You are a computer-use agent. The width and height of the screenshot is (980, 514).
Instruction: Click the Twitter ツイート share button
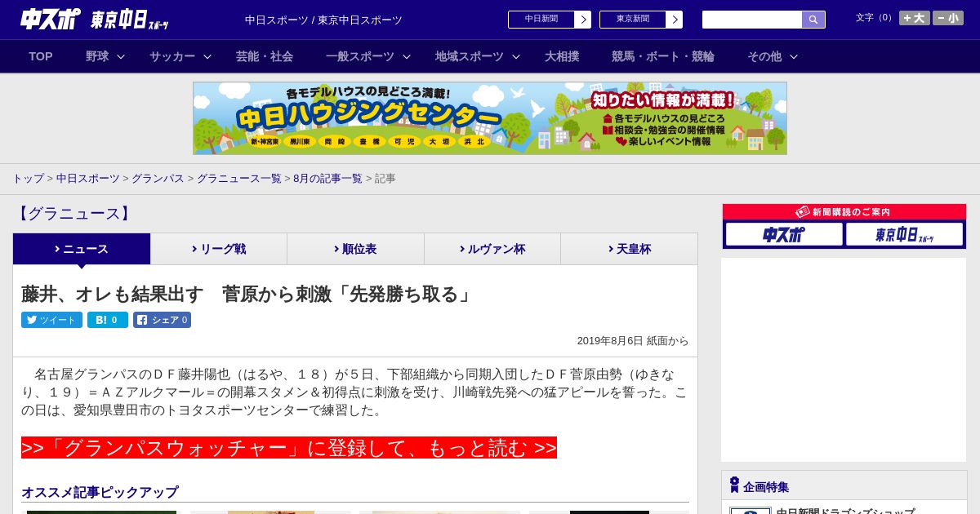(51, 320)
